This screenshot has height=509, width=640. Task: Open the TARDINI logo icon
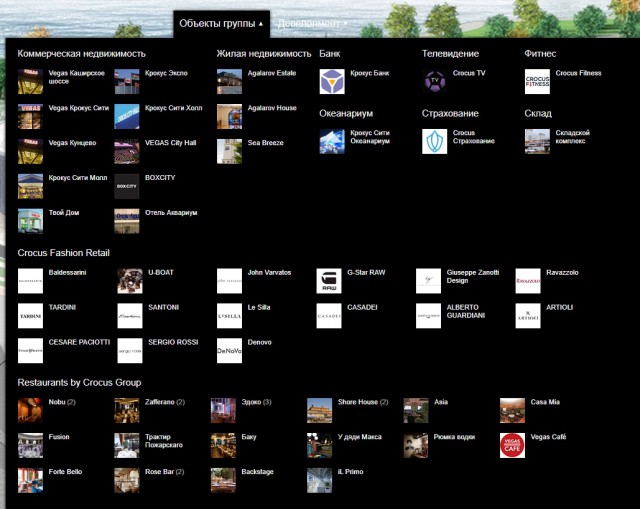30,316
